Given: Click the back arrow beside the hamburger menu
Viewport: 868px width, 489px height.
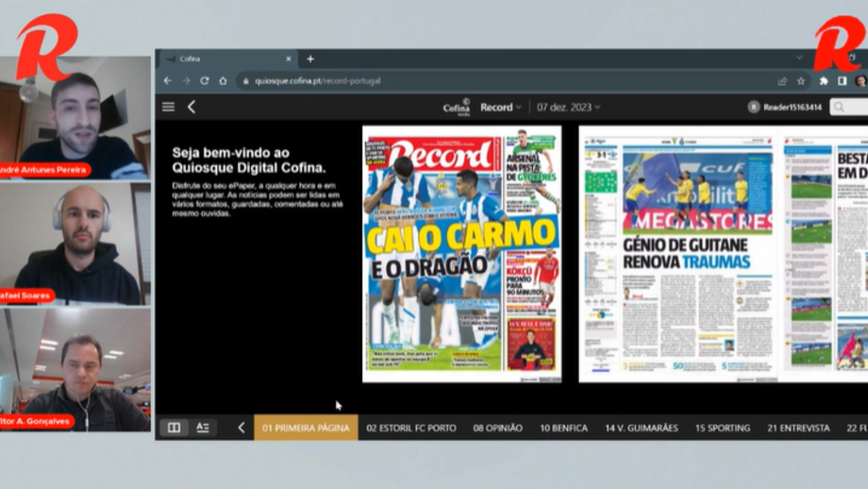Looking at the screenshot, I should (192, 107).
